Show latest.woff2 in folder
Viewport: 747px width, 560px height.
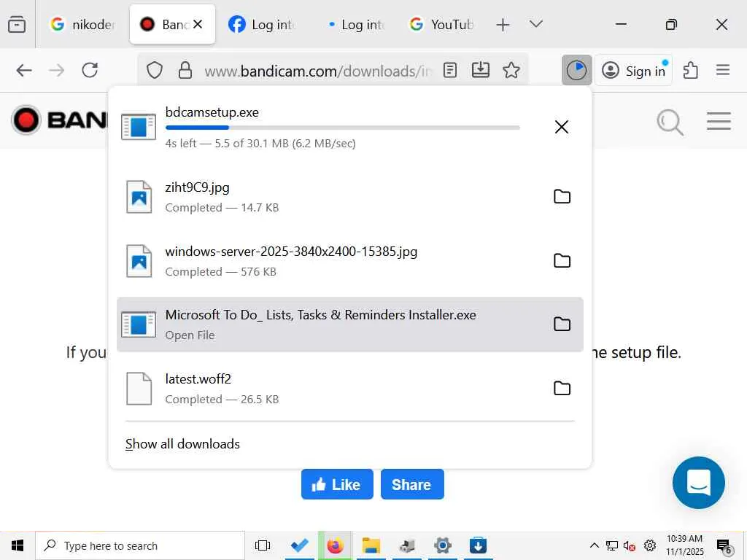(x=562, y=389)
